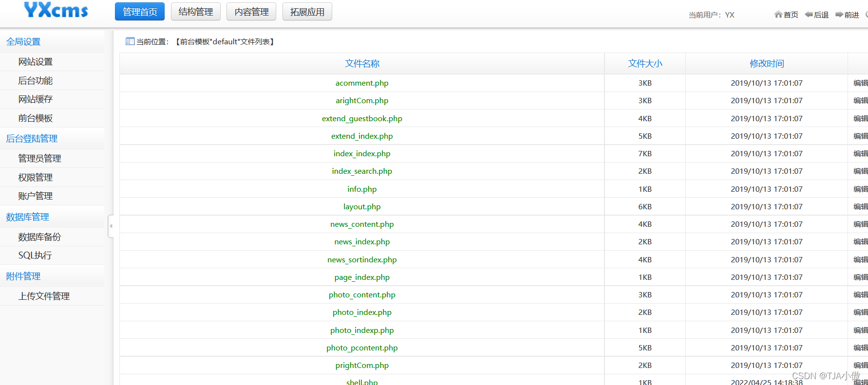Click 编辑 for photo_pcontent.php row
Viewport: 868px width, 385px height.
point(861,348)
